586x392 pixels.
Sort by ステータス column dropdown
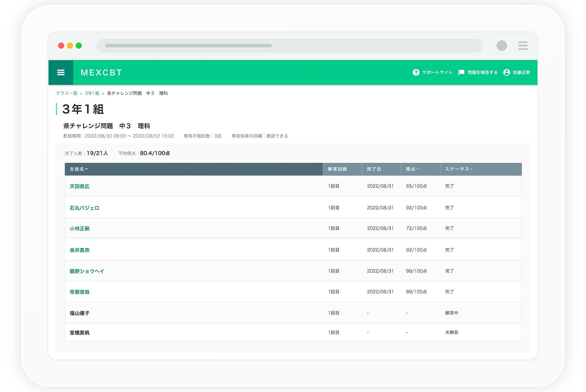tap(459, 169)
